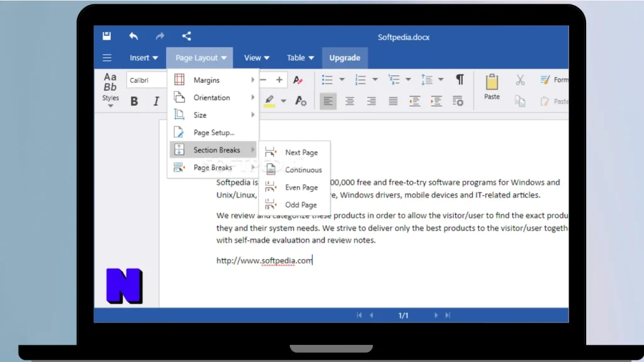Insert a Continuous section break
Image resolution: width=644 pixels, height=362 pixels.
pyautogui.click(x=294, y=170)
